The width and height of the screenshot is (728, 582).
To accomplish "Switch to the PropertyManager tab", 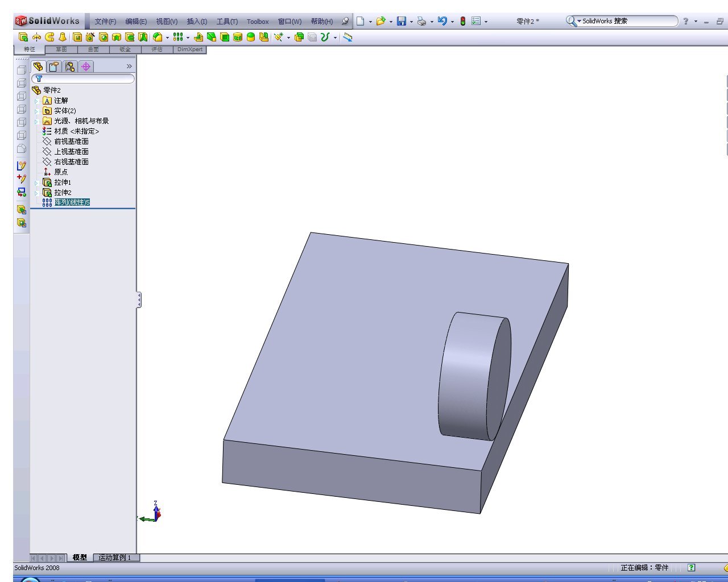I will [x=53, y=66].
